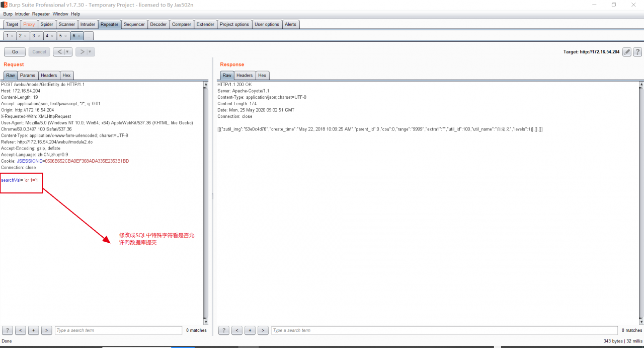Image resolution: width=644 pixels, height=348 pixels.
Task: Click the HTTP/1.1 200 OK status line
Action: click(x=234, y=85)
